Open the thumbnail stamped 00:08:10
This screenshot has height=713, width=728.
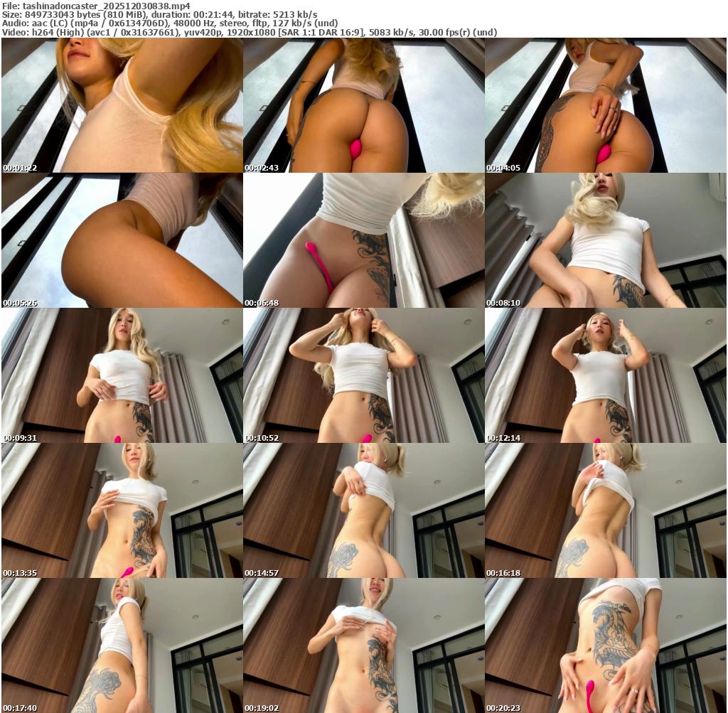coord(606,240)
